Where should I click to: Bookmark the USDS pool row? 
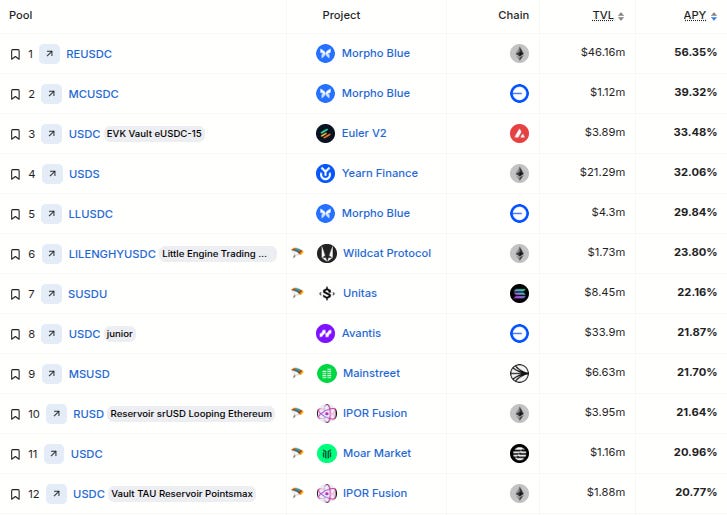(x=15, y=174)
